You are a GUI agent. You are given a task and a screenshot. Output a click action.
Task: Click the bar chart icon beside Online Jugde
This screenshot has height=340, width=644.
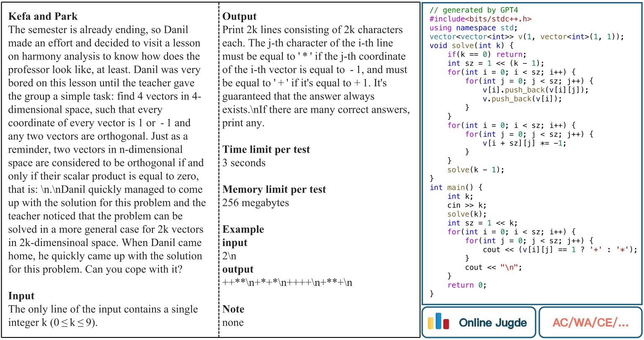point(438,322)
